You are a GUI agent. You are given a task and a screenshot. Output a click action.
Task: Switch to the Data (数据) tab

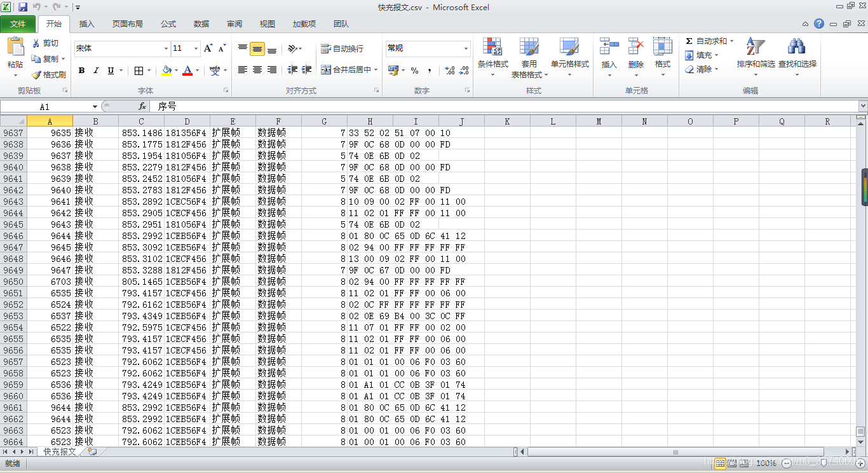coord(201,24)
